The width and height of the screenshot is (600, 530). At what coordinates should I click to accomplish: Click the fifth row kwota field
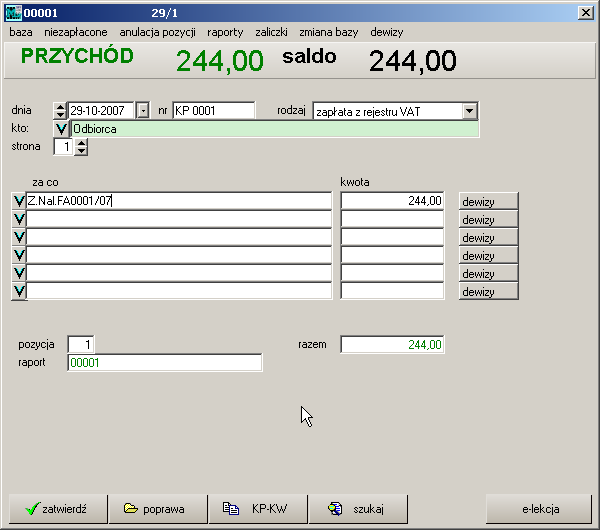[392, 273]
